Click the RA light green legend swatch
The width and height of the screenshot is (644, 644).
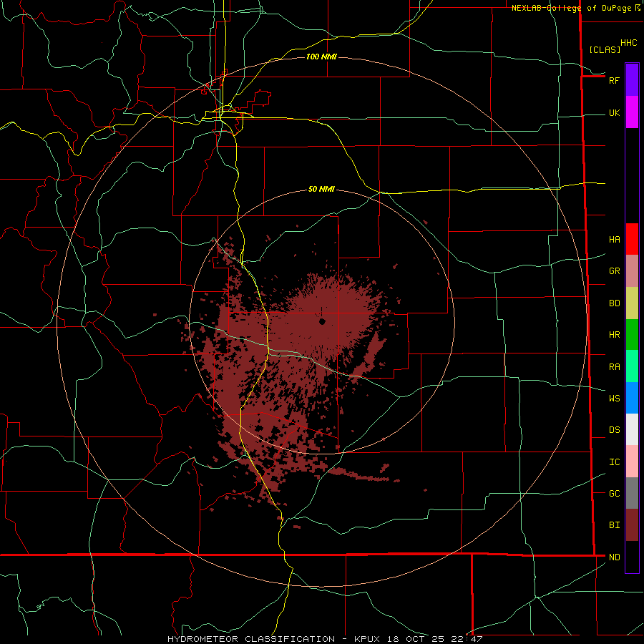point(632,366)
